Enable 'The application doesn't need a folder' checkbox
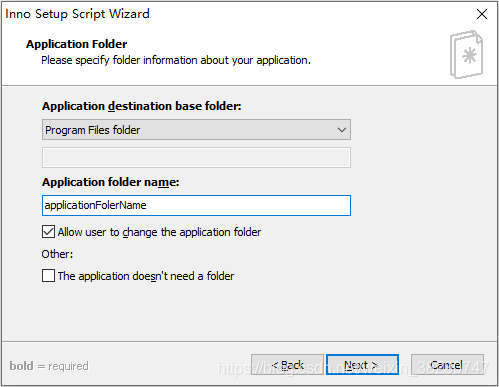 (48, 276)
